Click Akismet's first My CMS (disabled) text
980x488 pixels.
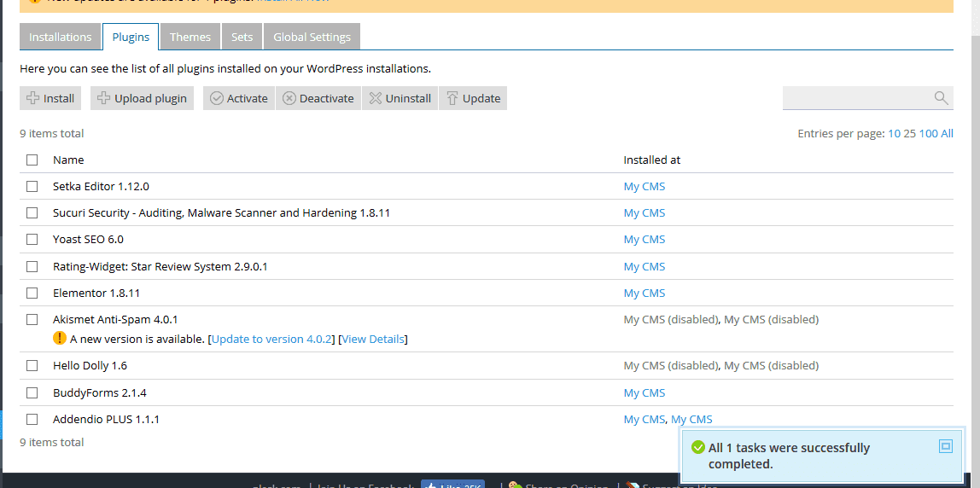(671, 319)
